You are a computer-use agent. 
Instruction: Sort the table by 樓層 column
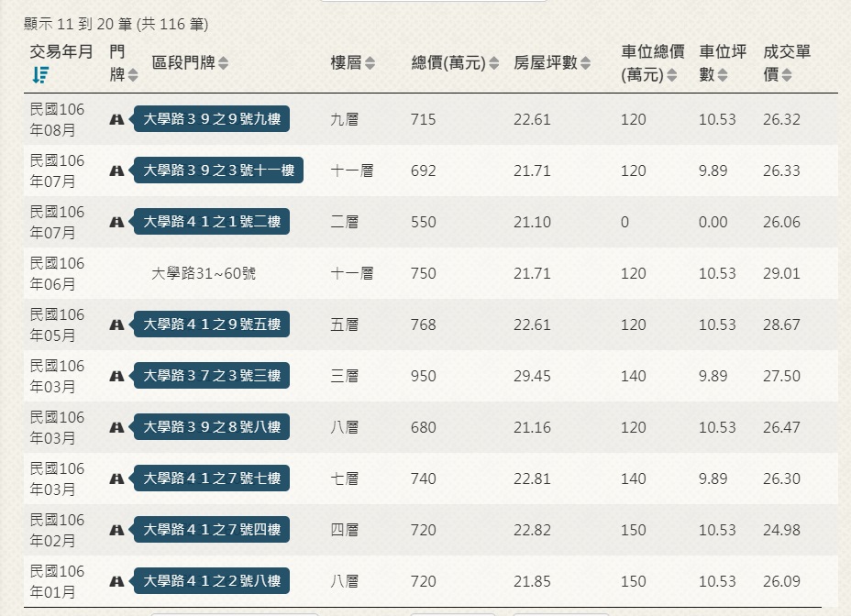pos(370,63)
